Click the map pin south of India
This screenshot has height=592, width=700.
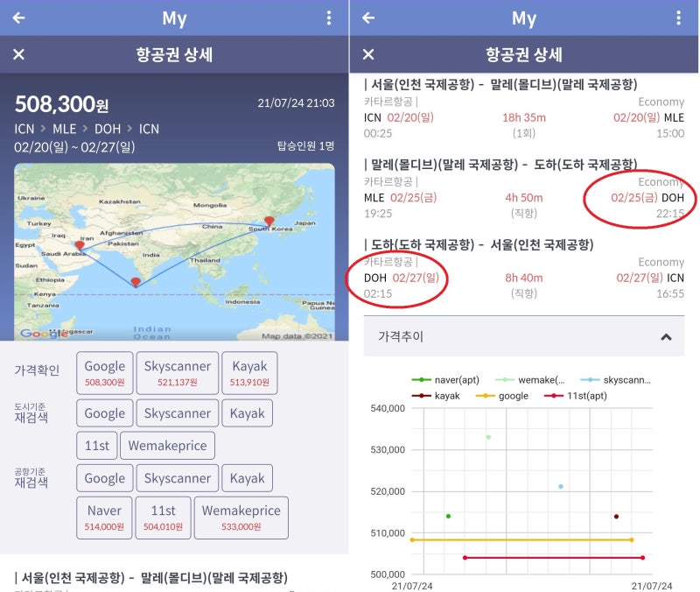[136, 282]
